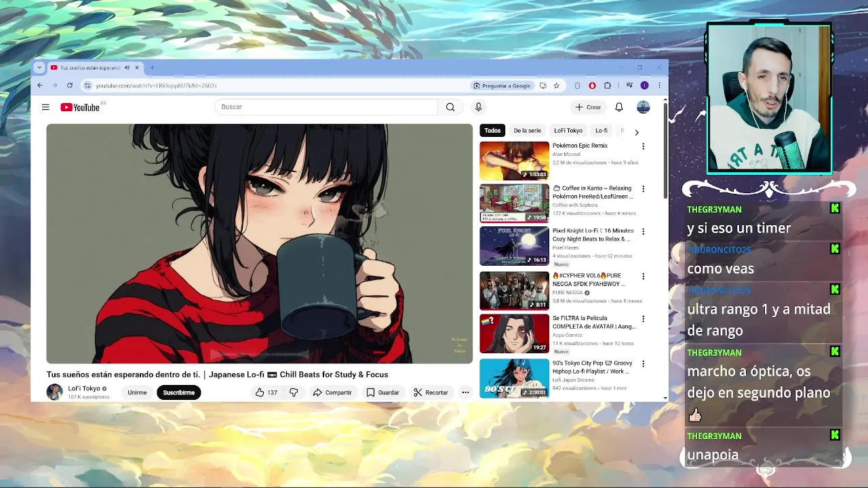Open options for 90's Tokyo City Pop video

643,363
